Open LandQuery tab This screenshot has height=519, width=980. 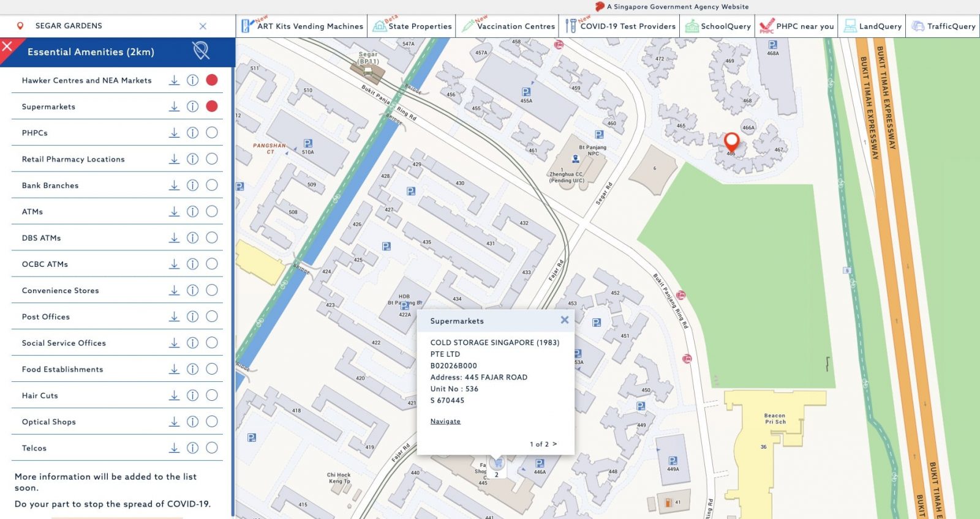pos(872,26)
